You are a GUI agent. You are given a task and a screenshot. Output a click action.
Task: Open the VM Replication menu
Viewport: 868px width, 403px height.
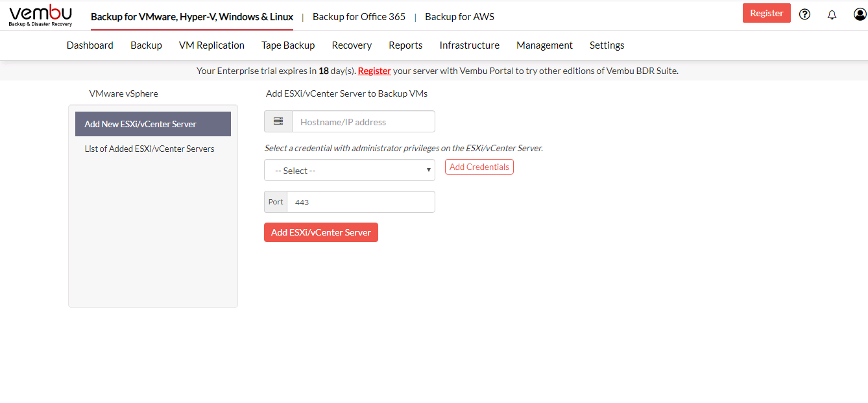(x=211, y=45)
